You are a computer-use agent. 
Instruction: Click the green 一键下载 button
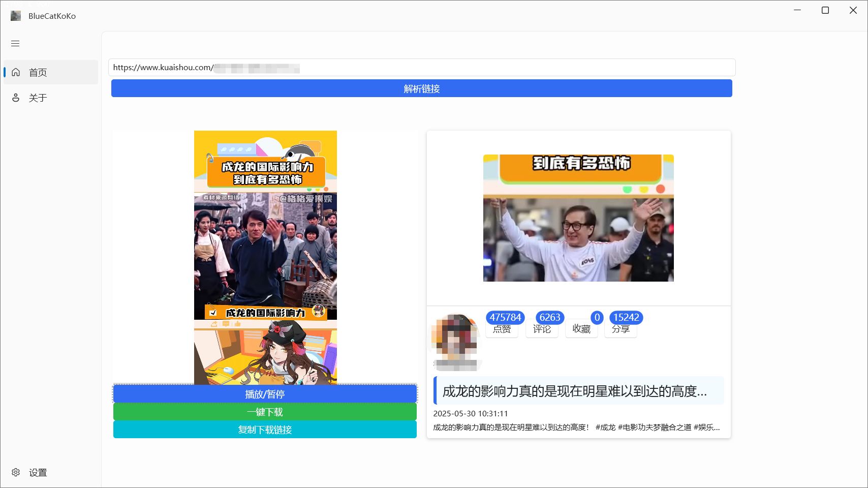[265, 412]
